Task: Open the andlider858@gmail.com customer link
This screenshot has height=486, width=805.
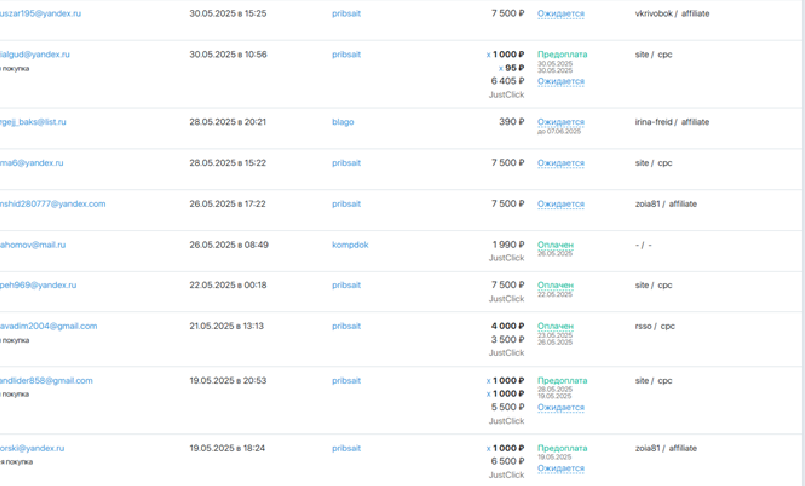Action: pos(47,381)
